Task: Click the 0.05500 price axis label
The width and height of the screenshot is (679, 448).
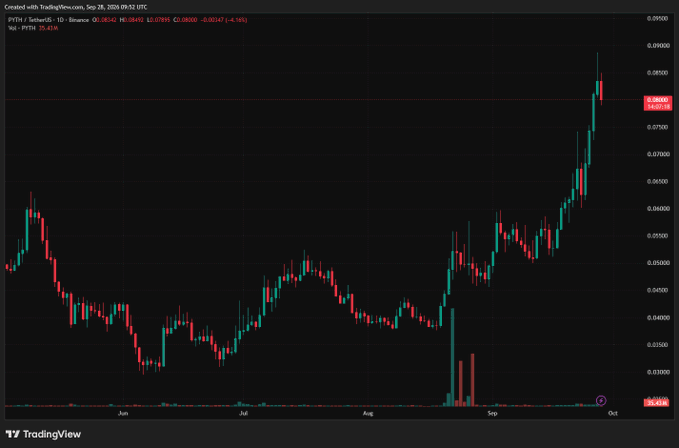Action: [x=658, y=236]
